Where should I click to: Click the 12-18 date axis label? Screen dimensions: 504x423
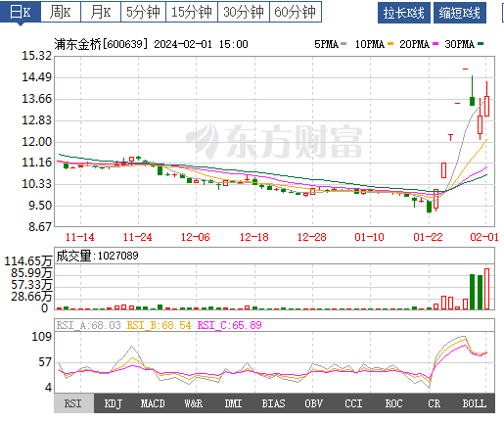coord(253,237)
